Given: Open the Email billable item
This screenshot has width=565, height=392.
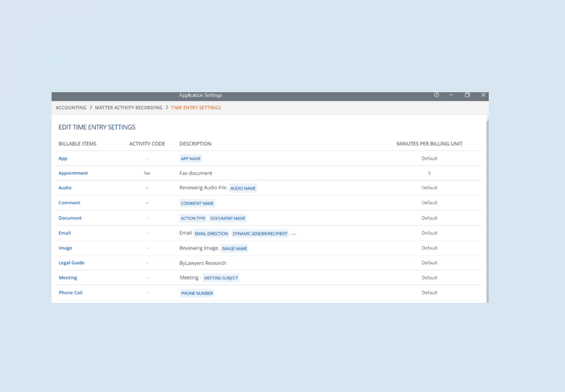Looking at the screenshot, I should [65, 233].
